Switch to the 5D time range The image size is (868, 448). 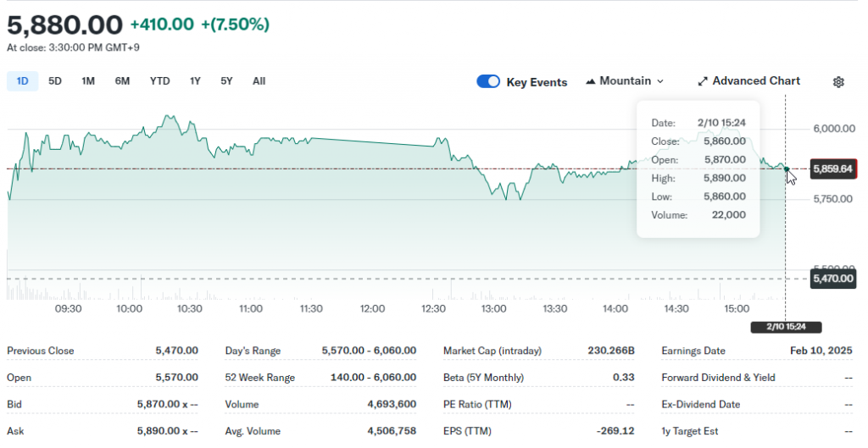(x=55, y=81)
